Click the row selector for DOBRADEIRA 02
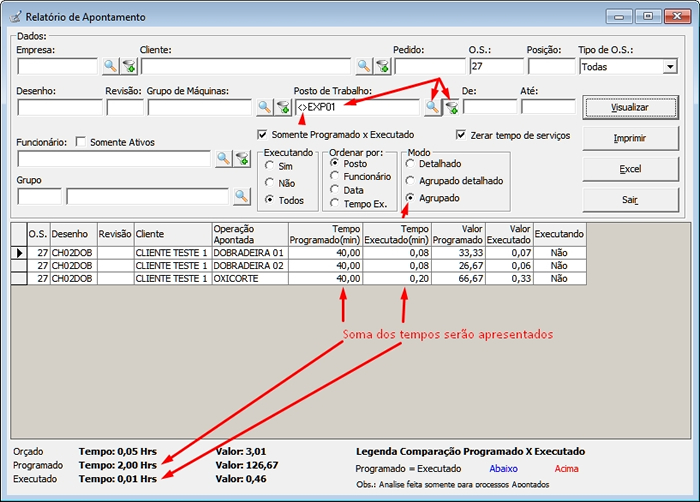This screenshot has width=700, height=502. click(19, 266)
